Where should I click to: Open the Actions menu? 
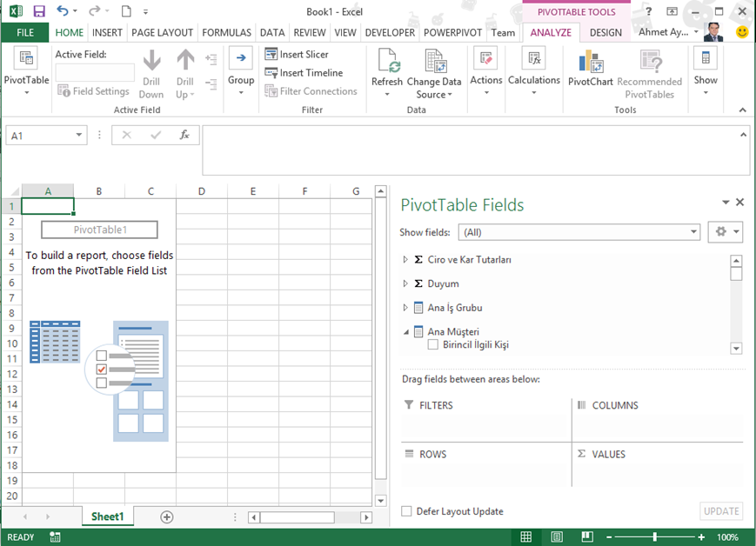[486, 71]
